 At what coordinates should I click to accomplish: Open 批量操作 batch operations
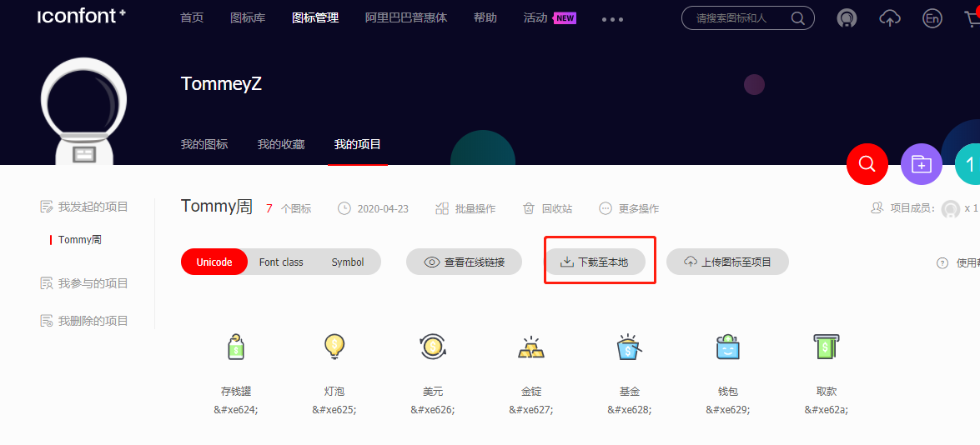465,209
